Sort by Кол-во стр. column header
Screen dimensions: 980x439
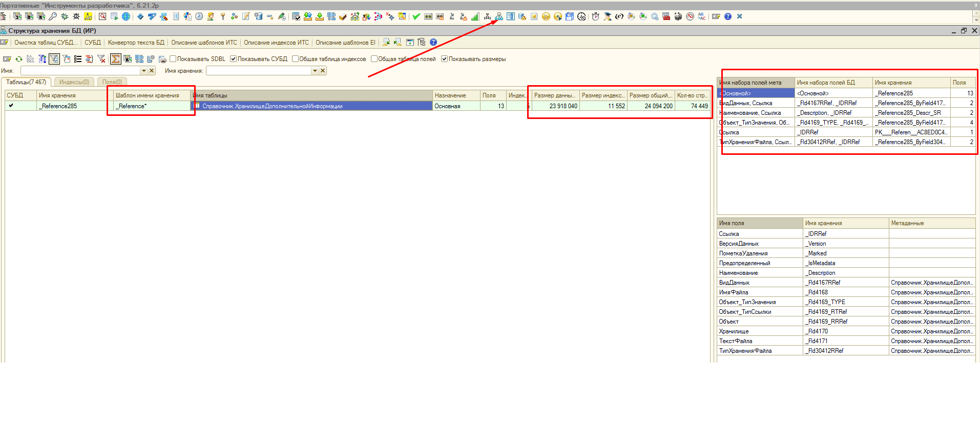point(693,95)
